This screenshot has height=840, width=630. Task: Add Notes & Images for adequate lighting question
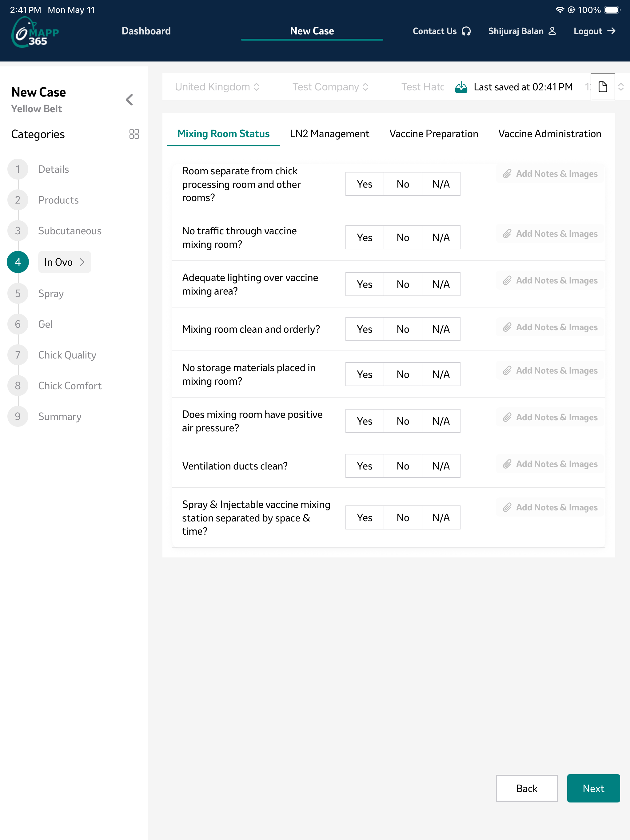[x=550, y=281]
